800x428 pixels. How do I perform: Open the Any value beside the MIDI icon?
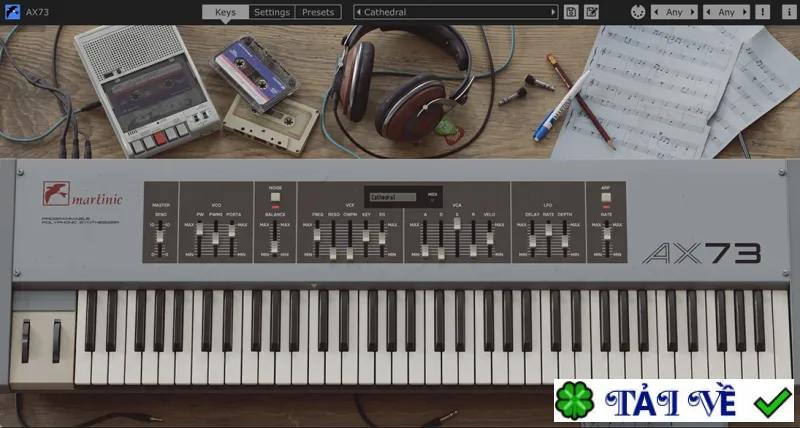pyautogui.click(x=674, y=12)
